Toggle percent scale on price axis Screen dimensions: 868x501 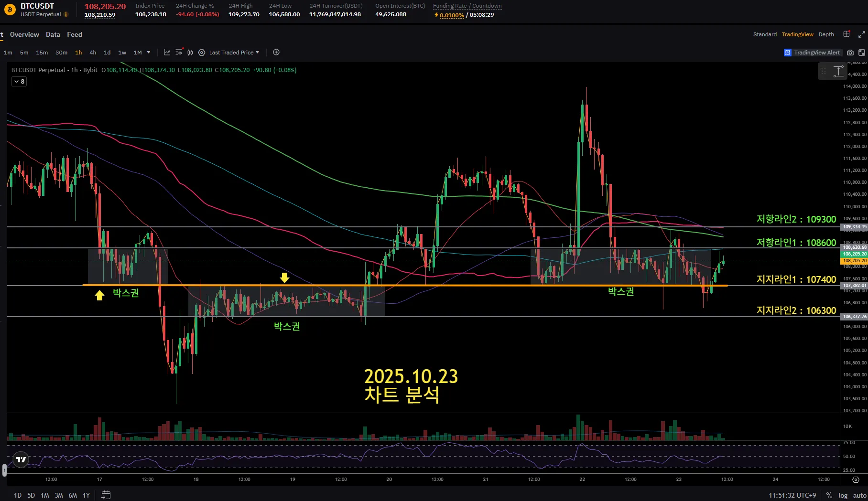click(x=829, y=495)
